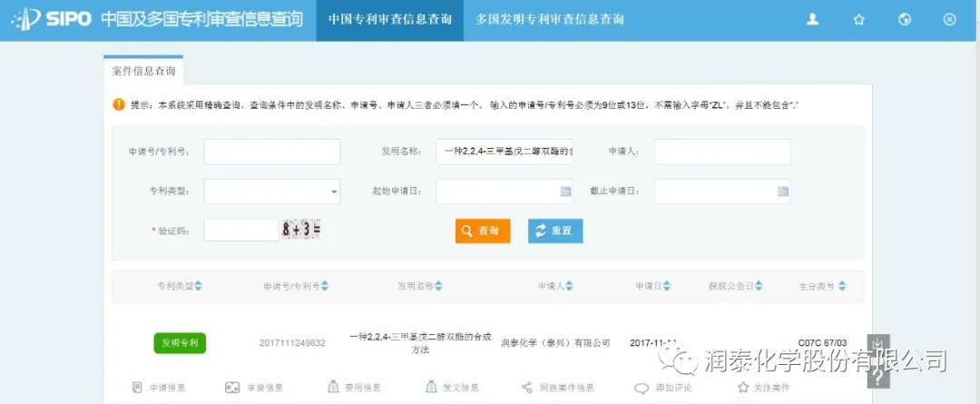Click the globe language icon in header
The width and height of the screenshot is (980, 404).
[x=904, y=19]
